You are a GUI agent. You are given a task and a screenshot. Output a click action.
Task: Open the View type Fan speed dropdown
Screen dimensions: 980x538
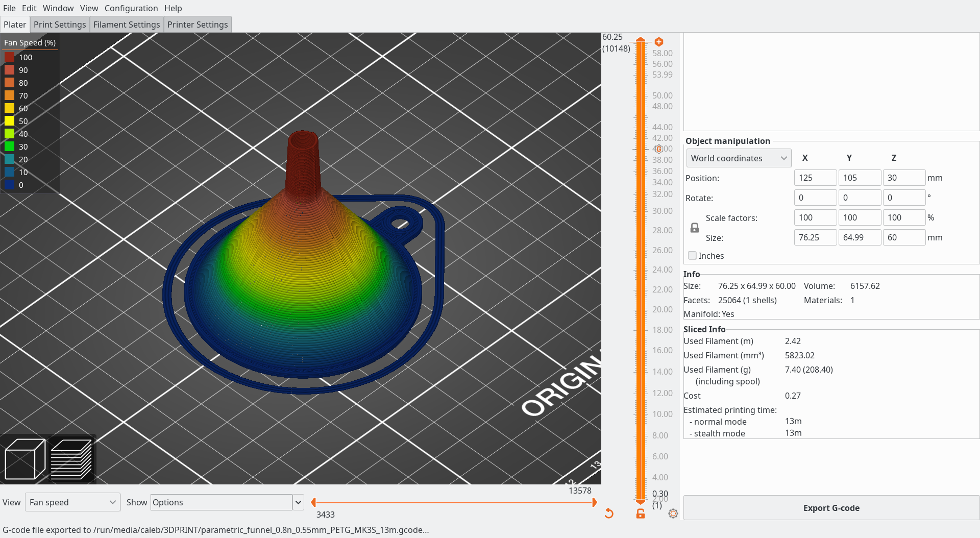[73, 502]
